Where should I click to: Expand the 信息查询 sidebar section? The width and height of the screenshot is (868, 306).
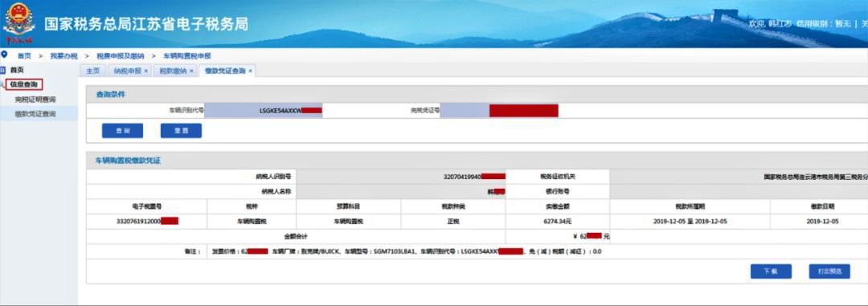[x=24, y=84]
